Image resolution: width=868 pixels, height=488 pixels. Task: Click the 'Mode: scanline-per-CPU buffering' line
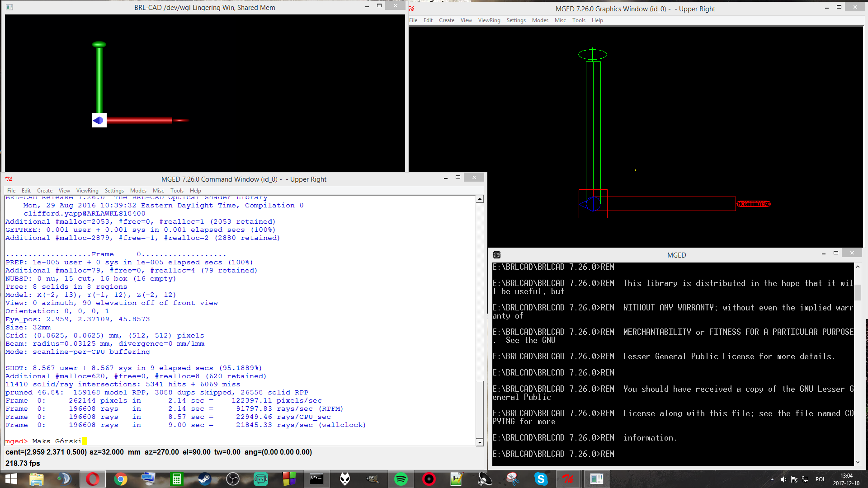pos(78,352)
